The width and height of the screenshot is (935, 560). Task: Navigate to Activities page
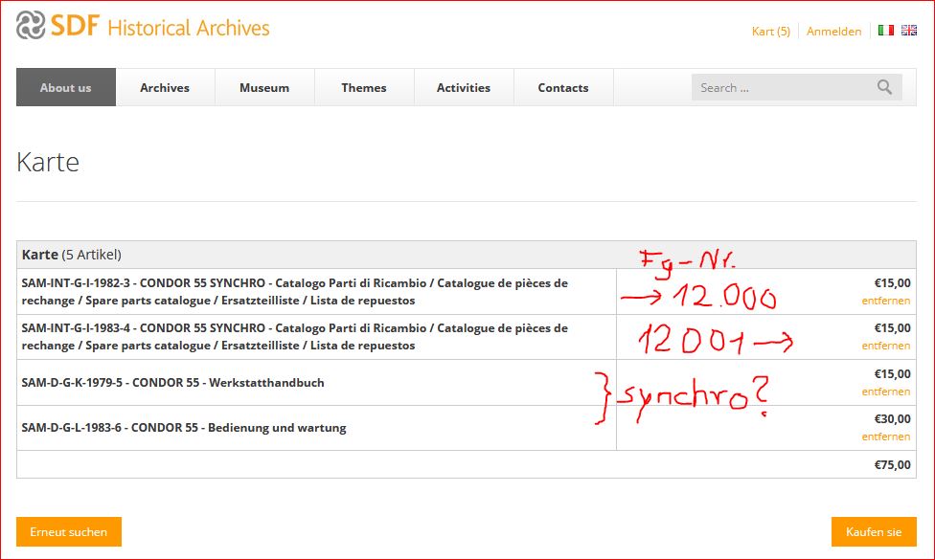[x=464, y=87]
